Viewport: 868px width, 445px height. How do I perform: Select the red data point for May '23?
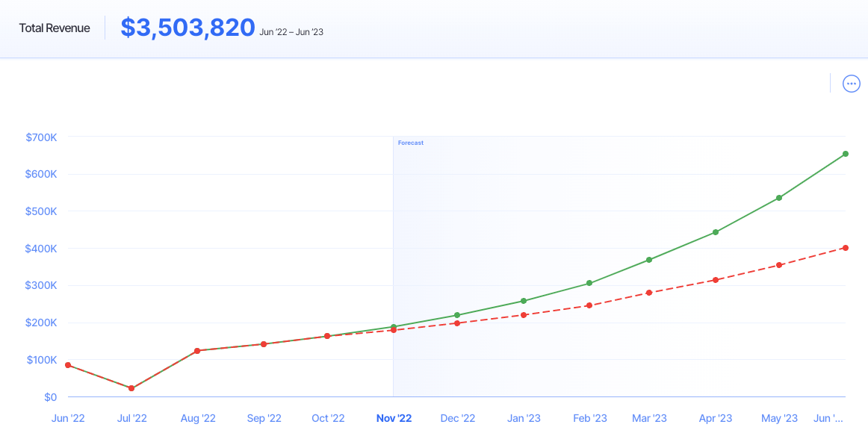point(779,265)
